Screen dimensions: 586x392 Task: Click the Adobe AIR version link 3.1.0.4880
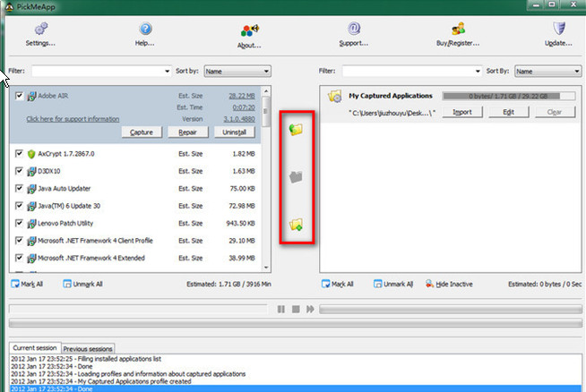(x=239, y=119)
